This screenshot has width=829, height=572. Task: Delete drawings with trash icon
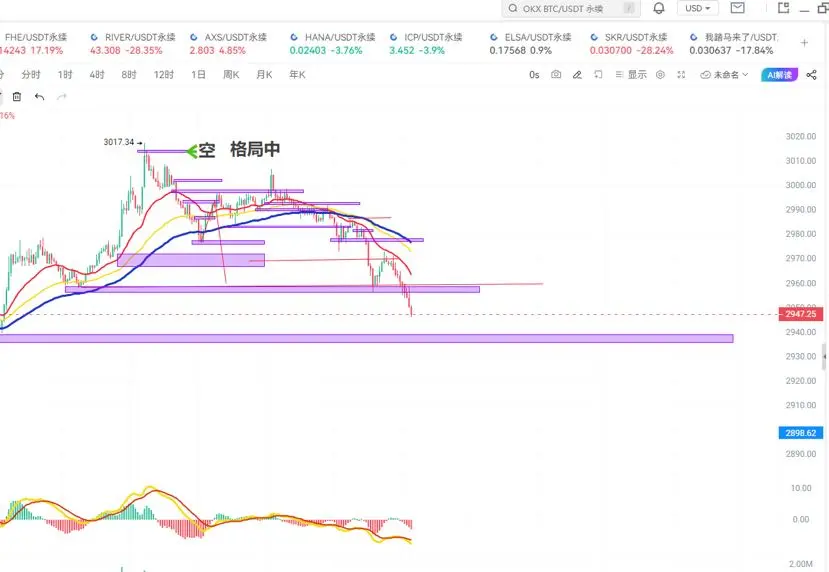click(x=17, y=97)
